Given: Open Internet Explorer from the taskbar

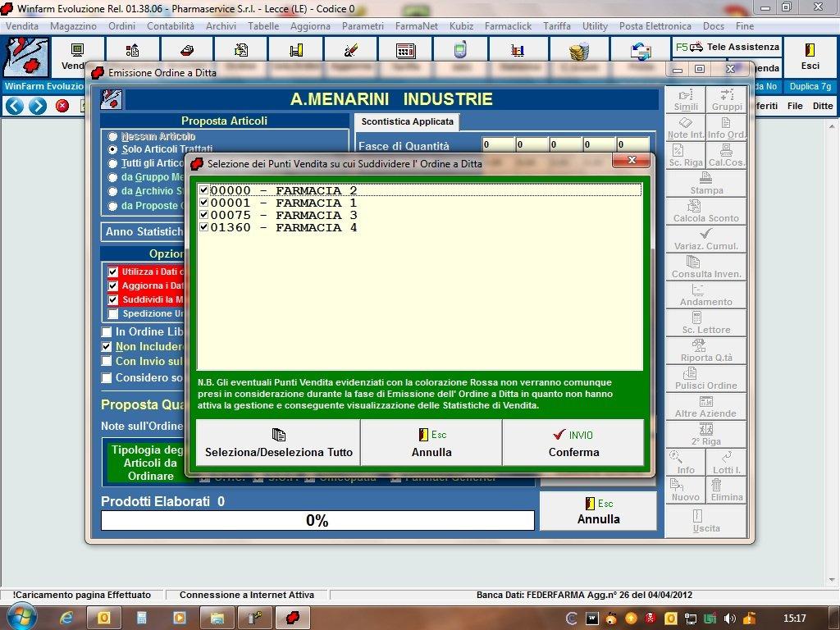Looking at the screenshot, I should pos(66,617).
